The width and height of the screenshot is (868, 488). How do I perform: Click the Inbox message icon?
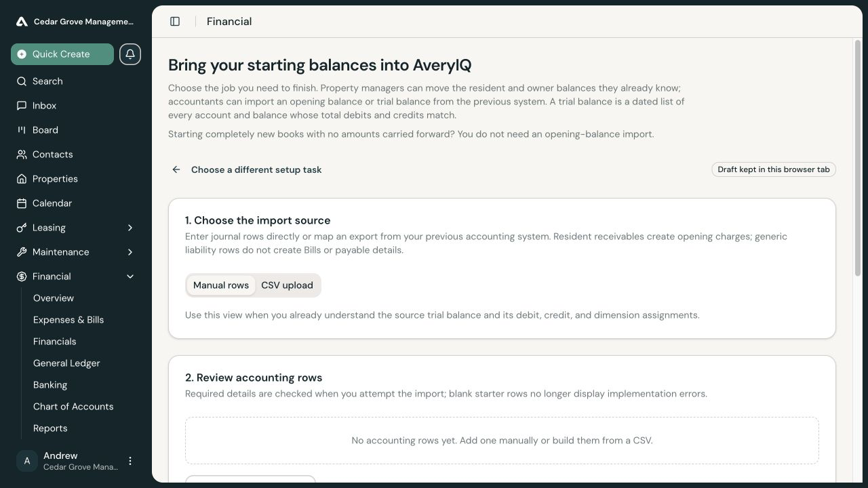point(22,106)
